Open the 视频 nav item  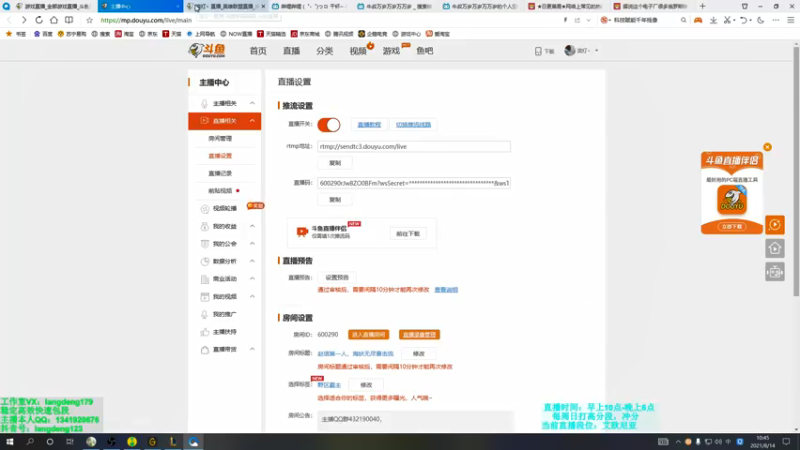coord(358,51)
